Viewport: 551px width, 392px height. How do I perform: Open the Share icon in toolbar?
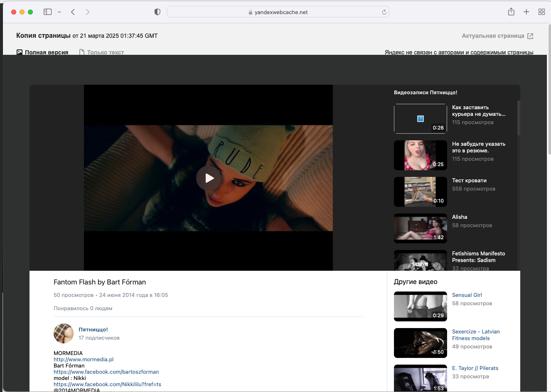(511, 12)
